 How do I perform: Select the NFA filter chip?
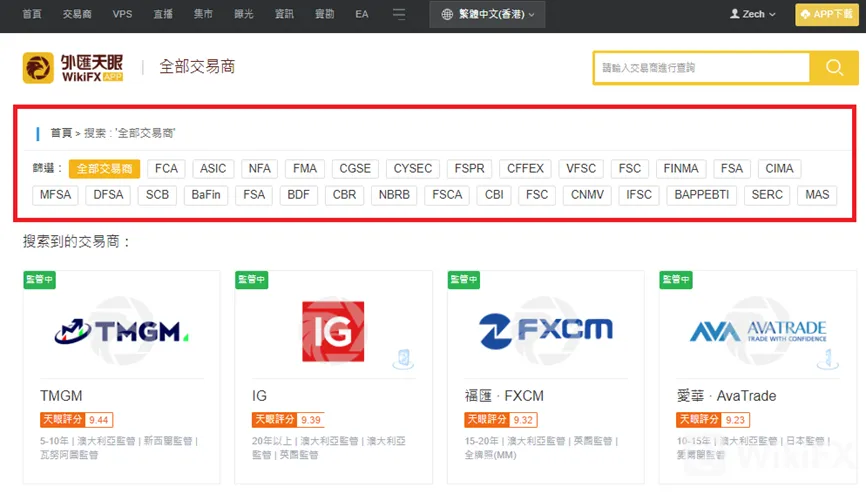tap(260, 169)
